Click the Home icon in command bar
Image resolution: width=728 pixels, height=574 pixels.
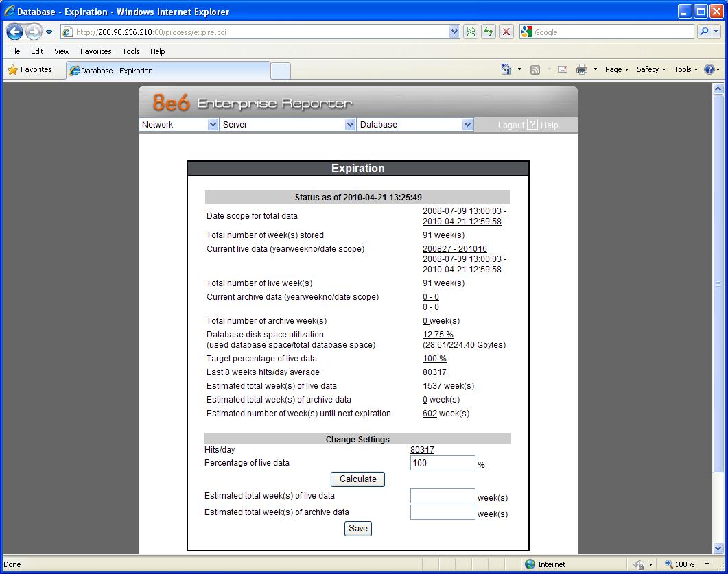(506, 69)
